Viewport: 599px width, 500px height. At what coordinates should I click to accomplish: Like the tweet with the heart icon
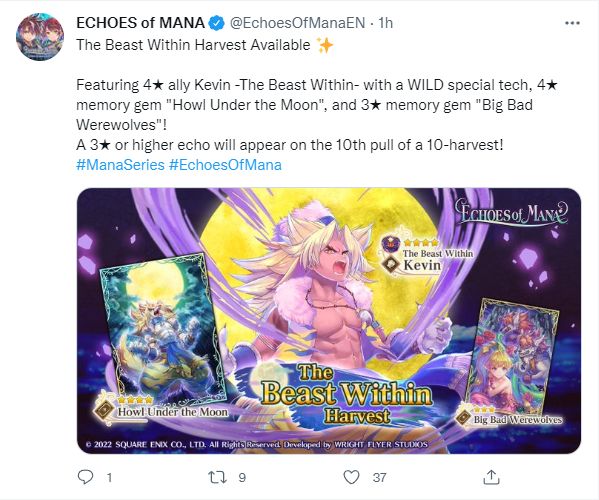(x=351, y=477)
